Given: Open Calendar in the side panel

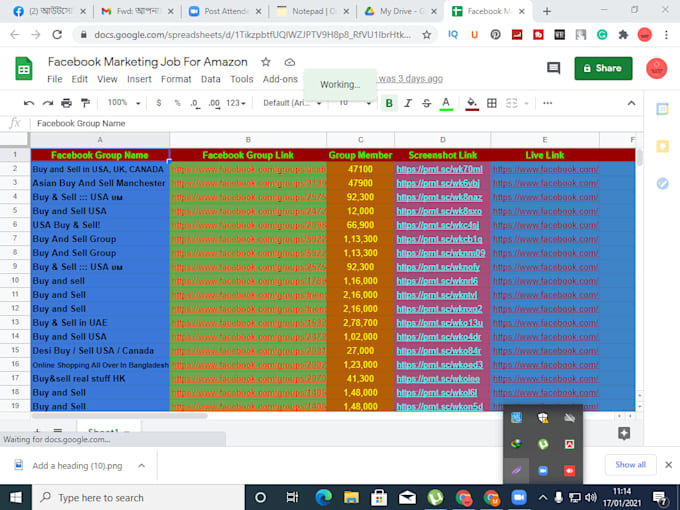Looking at the screenshot, I should click(662, 109).
